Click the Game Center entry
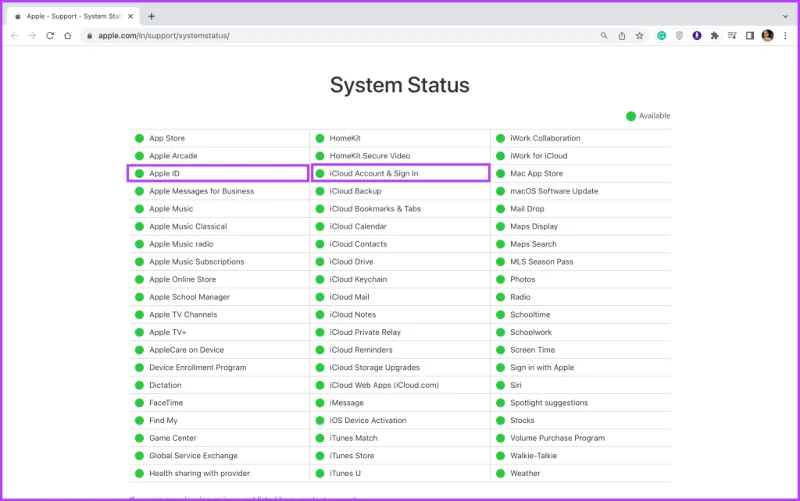 pos(172,438)
